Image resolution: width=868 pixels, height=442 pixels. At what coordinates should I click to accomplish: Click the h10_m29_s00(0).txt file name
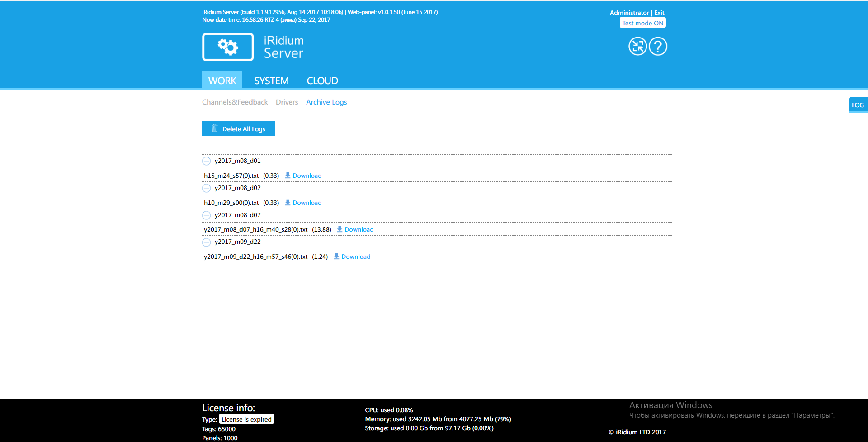click(231, 203)
